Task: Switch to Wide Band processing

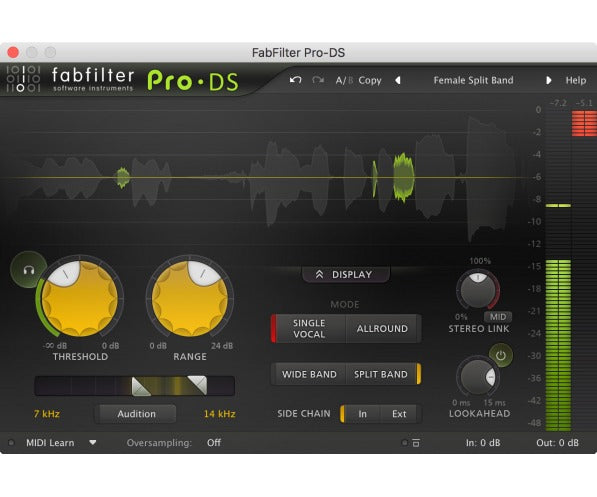Action: point(309,374)
